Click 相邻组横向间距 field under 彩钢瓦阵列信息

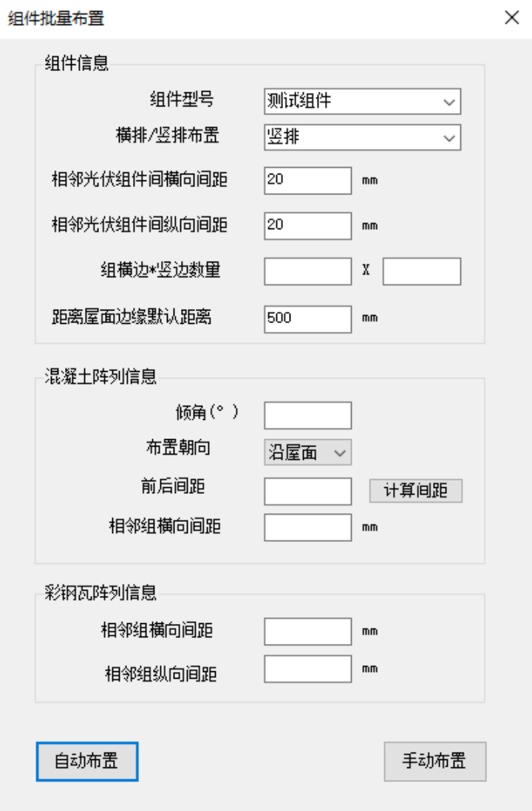[307, 631]
